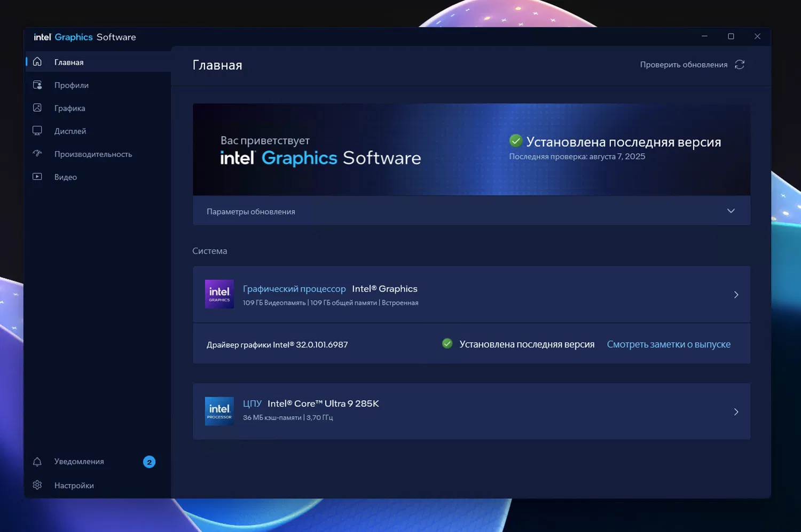Click the ЦПУ link text

click(x=252, y=403)
